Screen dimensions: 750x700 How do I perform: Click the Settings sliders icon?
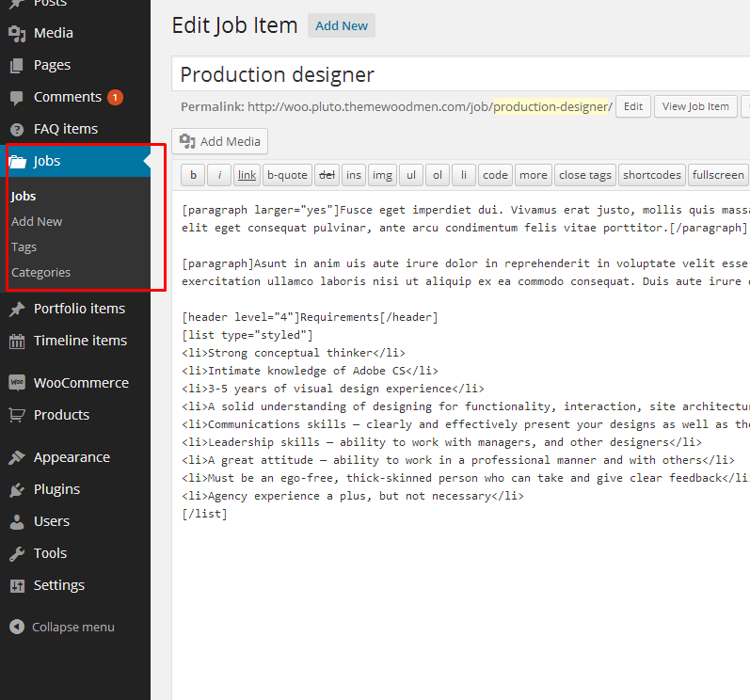coord(17,586)
